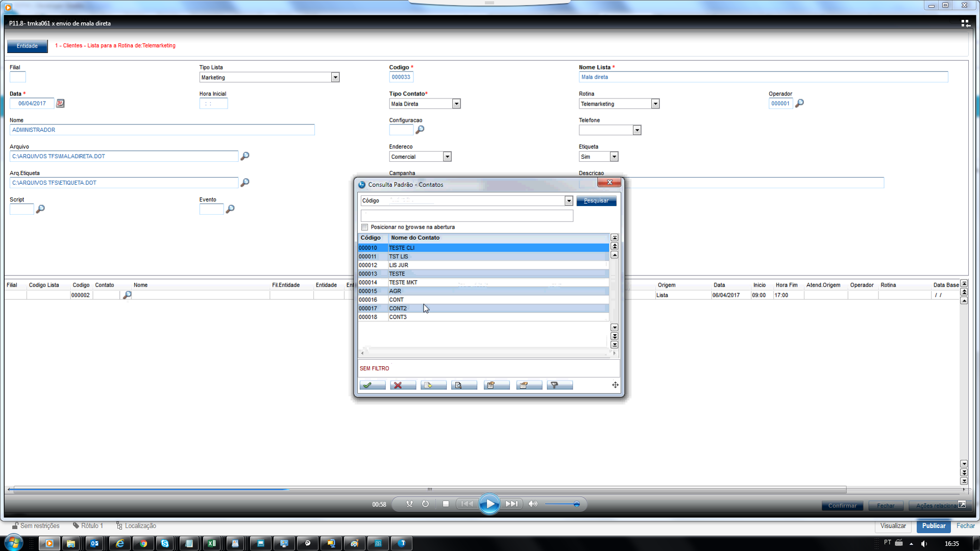Expand the Etiqueta dropdown
The height and width of the screenshot is (551, 980).
pyautogui.click(x=614, y=157)
